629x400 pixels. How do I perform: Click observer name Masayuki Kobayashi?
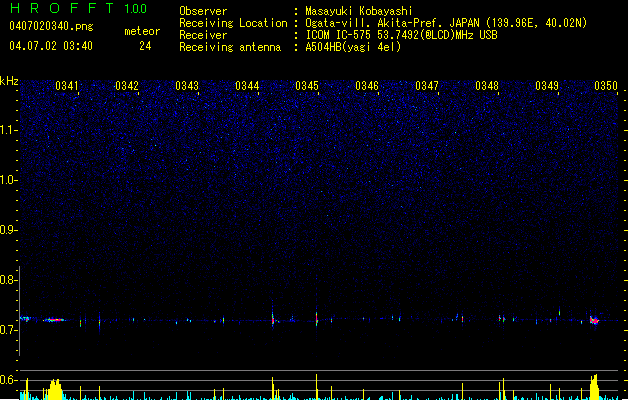click(x=359, y=11)
